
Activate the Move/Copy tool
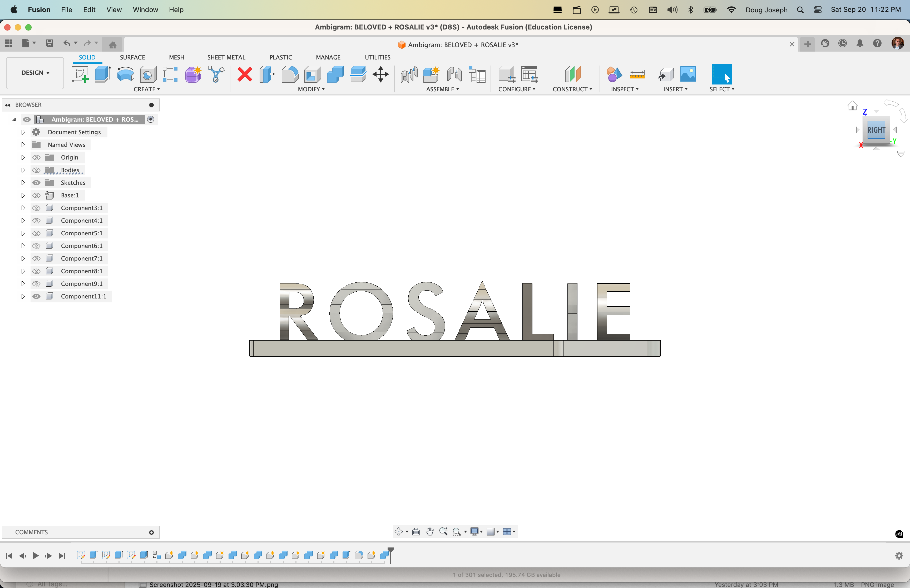[381, 74]
